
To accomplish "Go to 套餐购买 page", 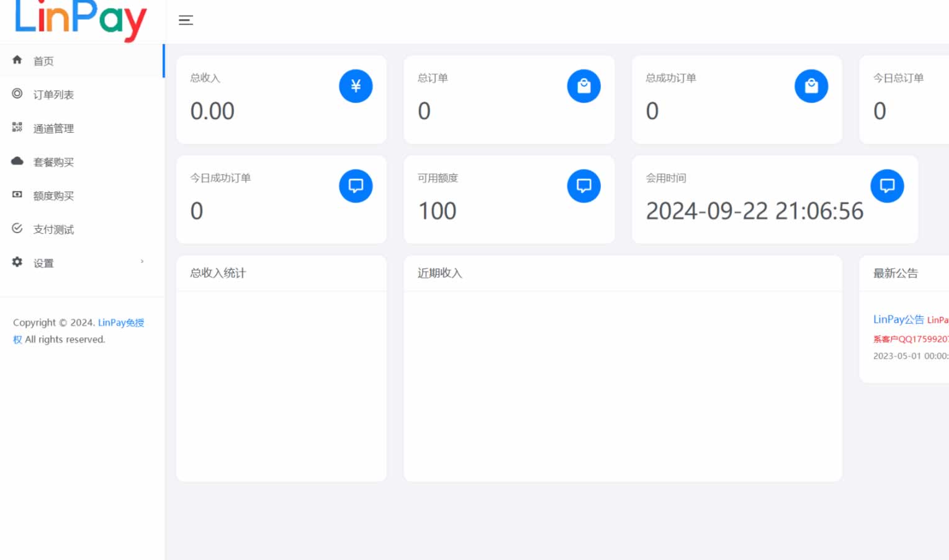I will (x=53, y=162).
